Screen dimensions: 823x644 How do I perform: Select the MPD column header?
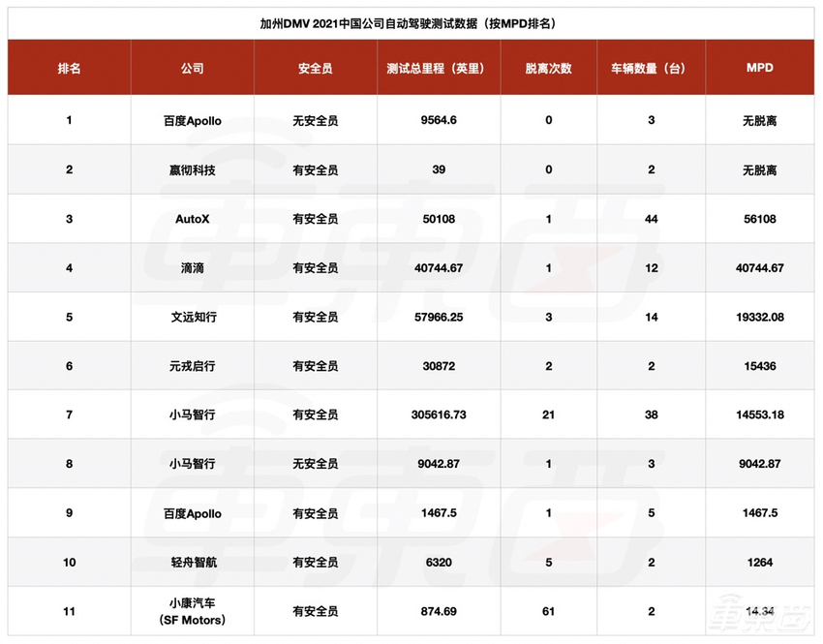(759, 68)
